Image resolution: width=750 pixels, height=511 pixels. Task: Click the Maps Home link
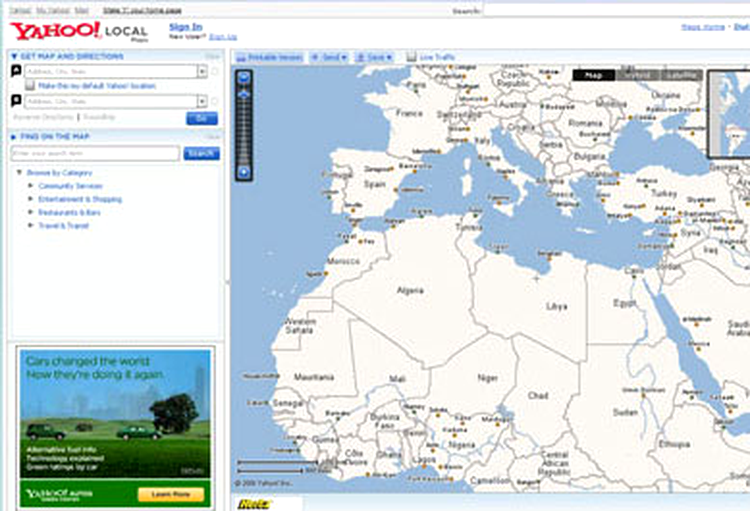703,27
